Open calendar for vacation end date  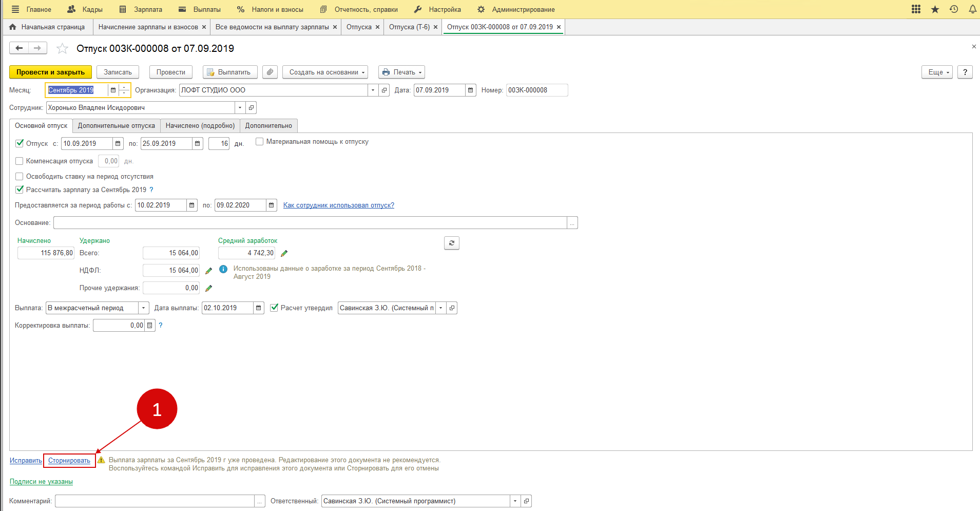pos(197,143)
